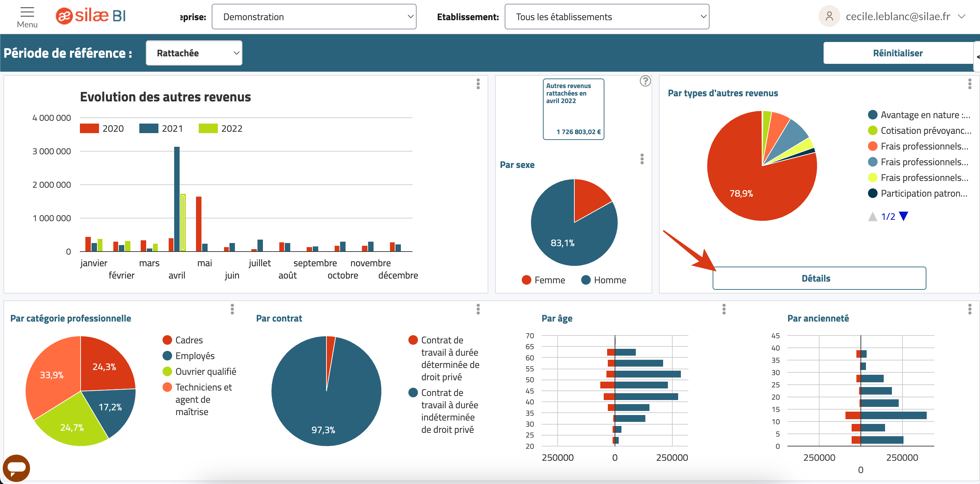Open Par ancienneté chart options menu
980x484 pixels.
[x=969, y=309]
